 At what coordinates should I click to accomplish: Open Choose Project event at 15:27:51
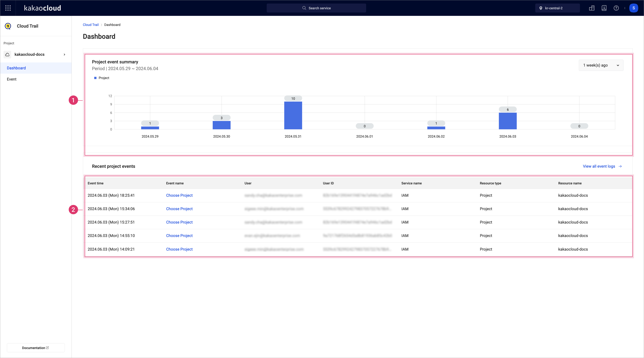[179, 222]
